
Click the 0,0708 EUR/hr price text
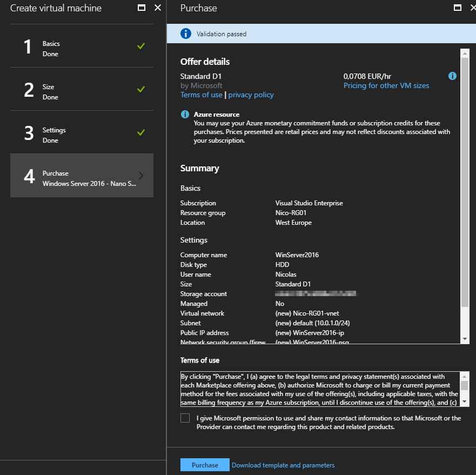[x=367, y=76]
